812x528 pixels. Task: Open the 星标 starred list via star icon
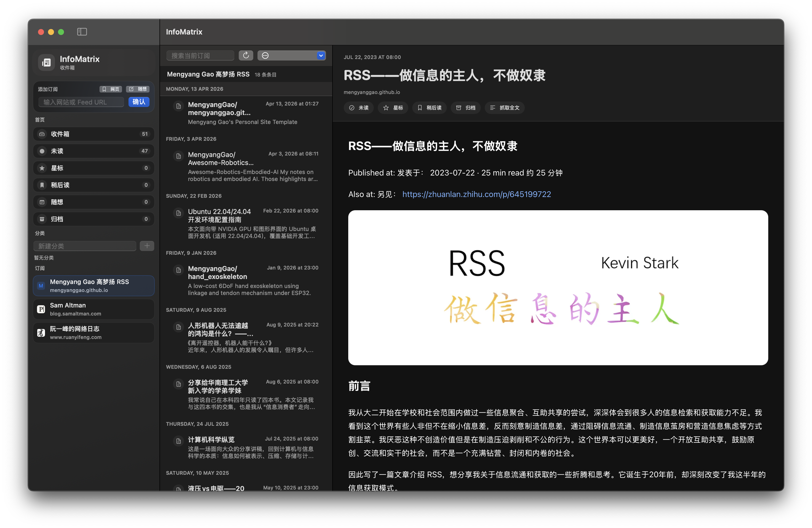42,168
